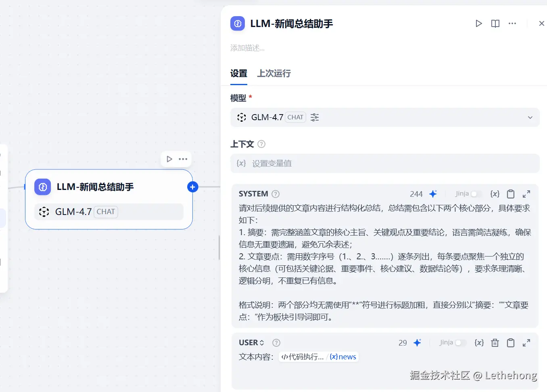Open the GLM-4.7 model dropdown
The height and width of the screenshot is (392, 547).
385,117
